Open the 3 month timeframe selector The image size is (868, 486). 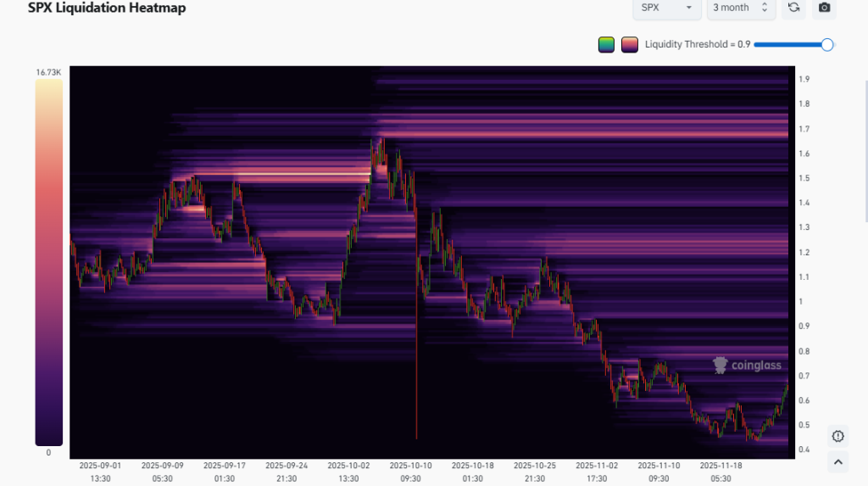click(x=741, y=8)
